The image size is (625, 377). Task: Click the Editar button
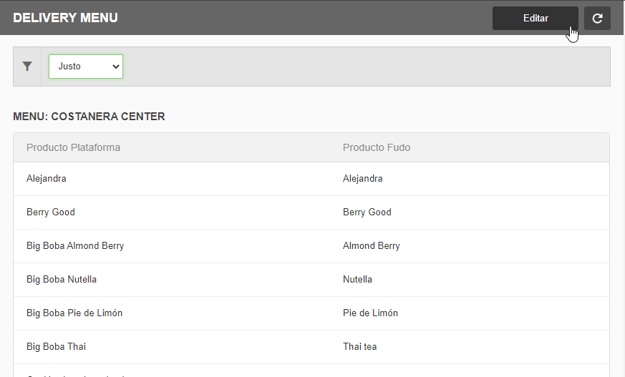(535, 18)
